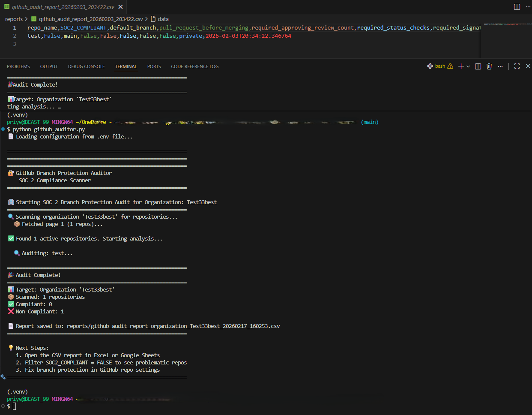This screenshot has height=415, width=532.
Task: Click '(main)' branch label in terminal prompt
Action: [370, 122]
